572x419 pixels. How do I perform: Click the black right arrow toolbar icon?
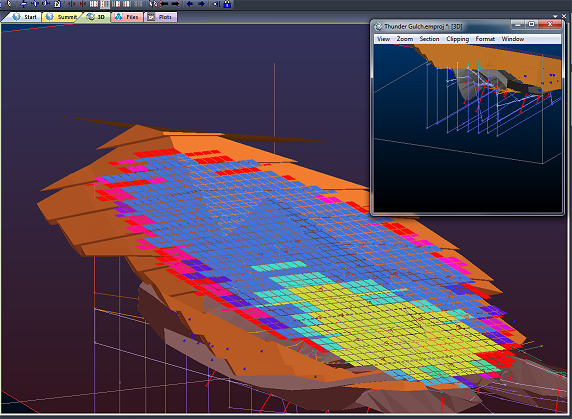tap(175, 4)
